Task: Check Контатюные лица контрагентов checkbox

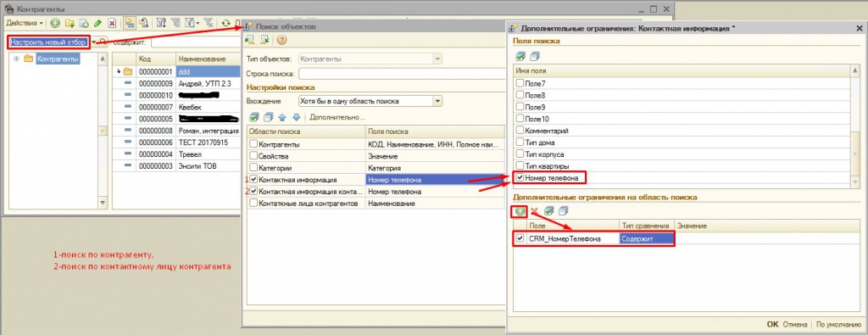Action: tap(253, 204)
